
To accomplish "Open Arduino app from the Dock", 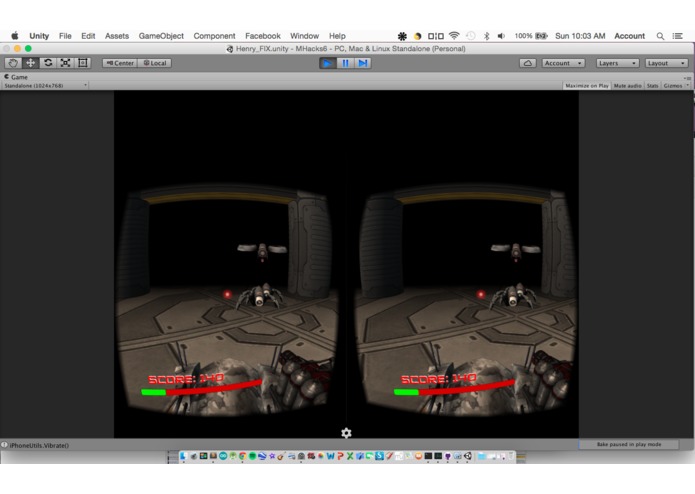I will click(223, 456).
